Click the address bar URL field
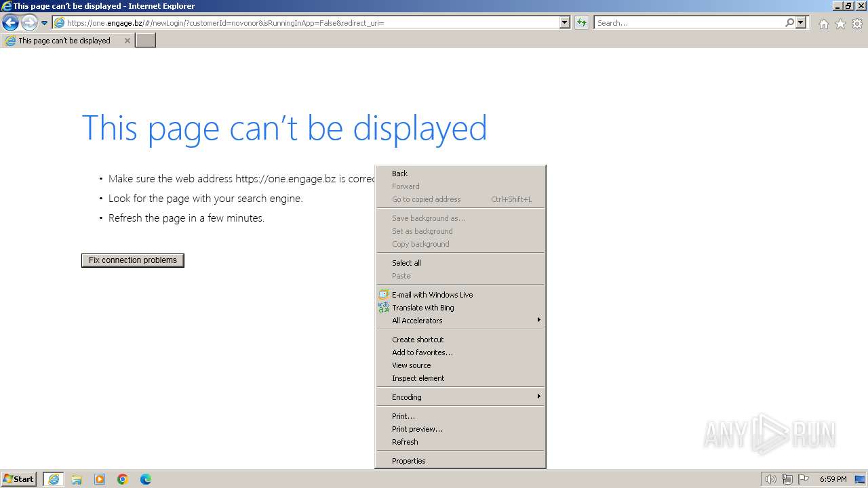Image resolution: width=868 pixels, height=488 pixels. coord(312,22)
